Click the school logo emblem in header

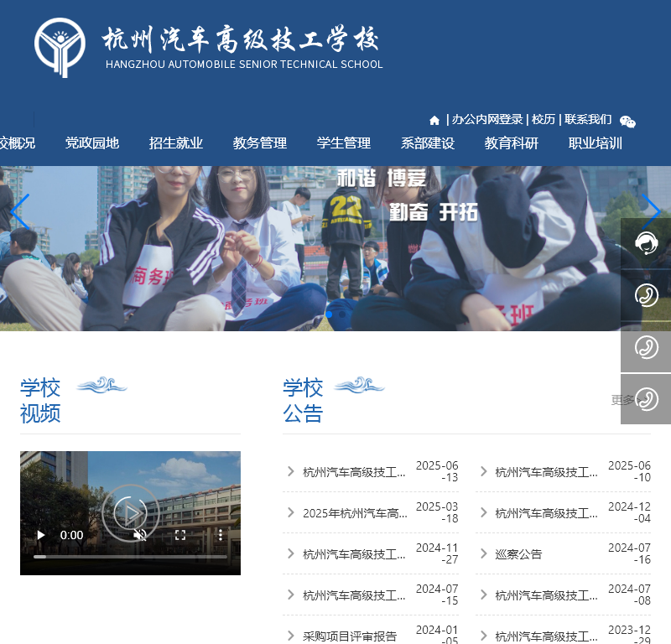[60, 48]
